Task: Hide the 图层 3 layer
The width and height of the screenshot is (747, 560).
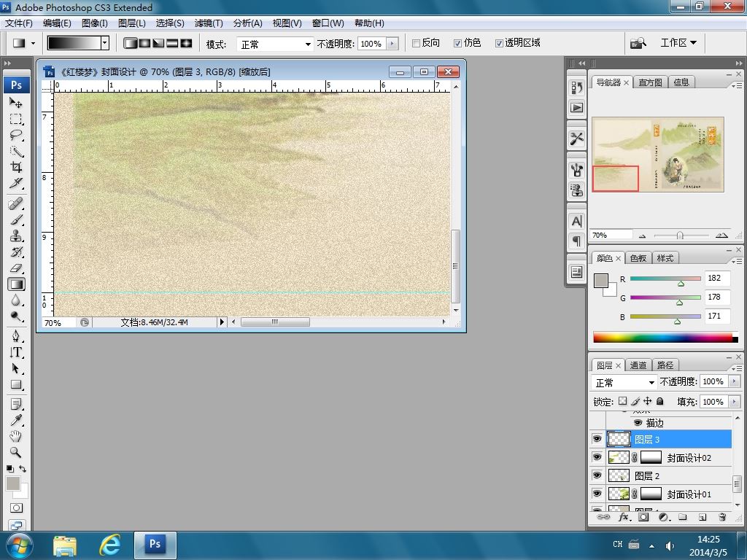Action: click(x=597, y=439)
